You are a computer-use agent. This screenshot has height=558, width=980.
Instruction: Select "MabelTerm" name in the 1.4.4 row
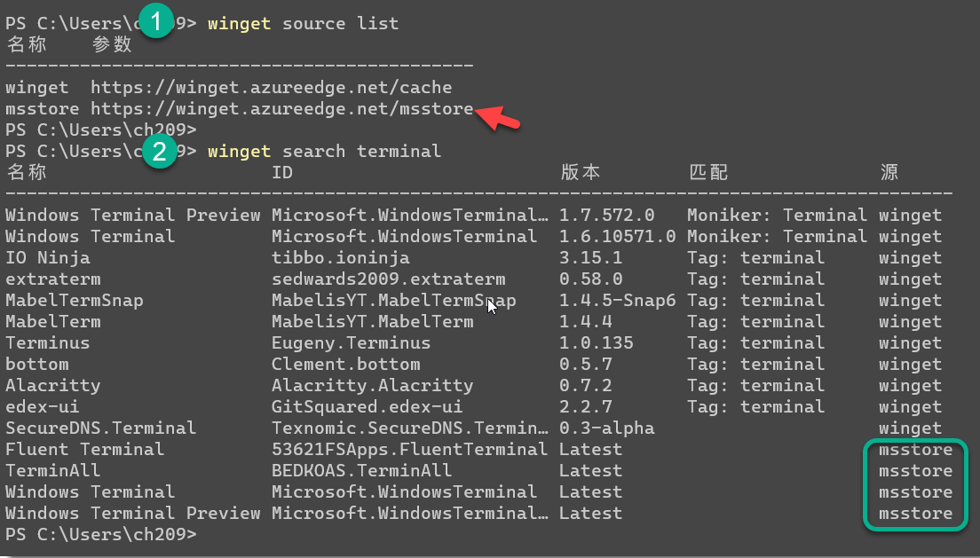click(53, 322)
